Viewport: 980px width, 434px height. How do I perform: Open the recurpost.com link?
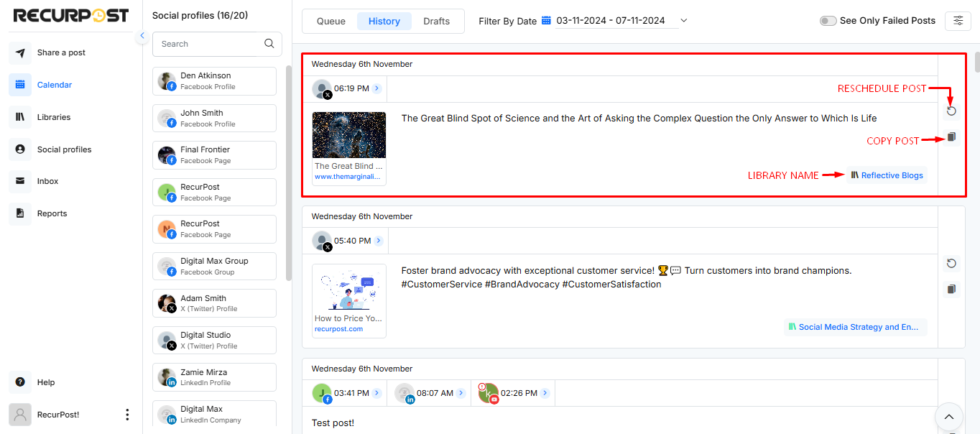tap(338, 329)
